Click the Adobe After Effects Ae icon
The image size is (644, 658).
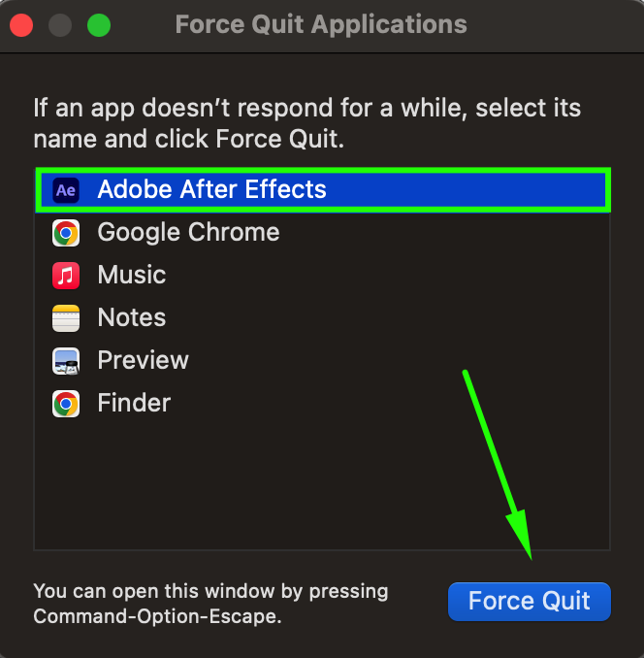(x=66, y=190)
